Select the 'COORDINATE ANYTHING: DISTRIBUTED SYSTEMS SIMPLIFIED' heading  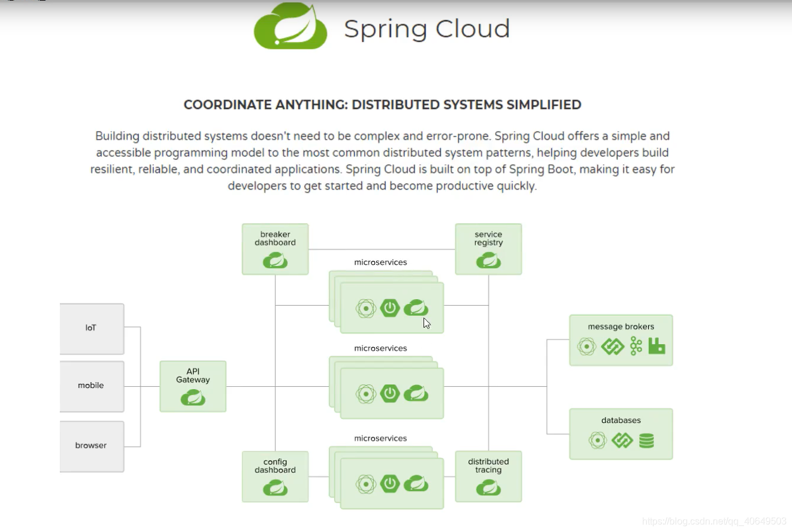(x=382, y=105)
